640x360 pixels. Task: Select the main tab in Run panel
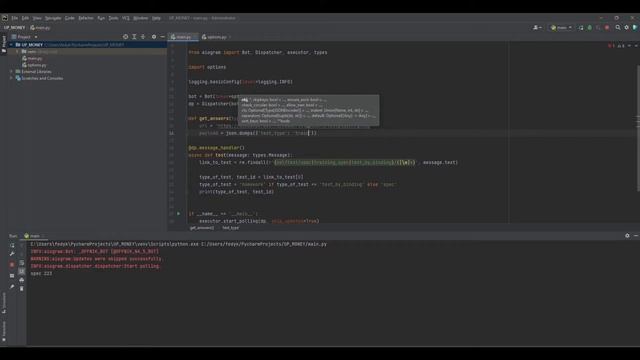[33, 236]
